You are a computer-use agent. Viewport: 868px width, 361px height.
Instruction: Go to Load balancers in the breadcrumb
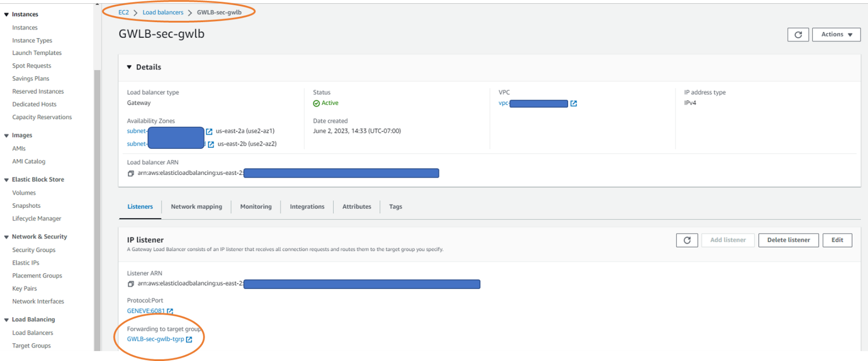pos(163,12)
